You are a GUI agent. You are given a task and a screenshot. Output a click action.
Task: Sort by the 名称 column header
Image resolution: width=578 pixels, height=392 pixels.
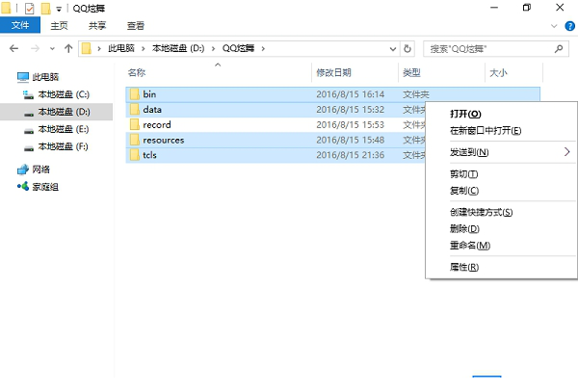(x=137, y=72)
